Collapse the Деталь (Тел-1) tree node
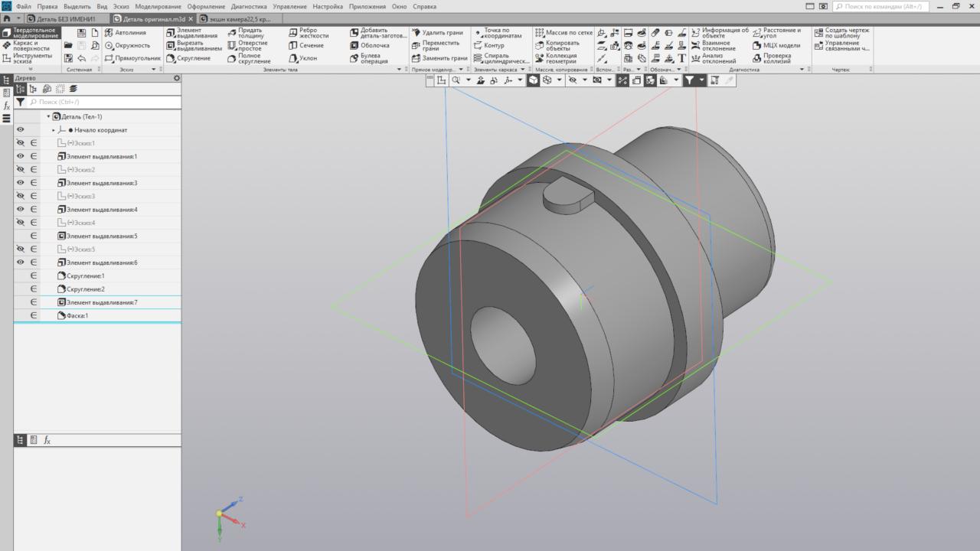Image resolution: width=980 pixels, height=551 pixels. (x=48, y=117)
